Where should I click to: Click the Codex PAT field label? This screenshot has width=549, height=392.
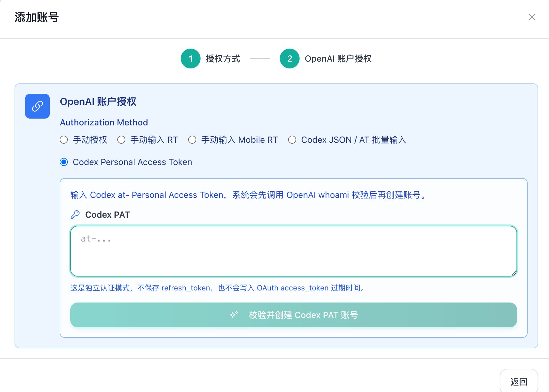click(107, 215)
